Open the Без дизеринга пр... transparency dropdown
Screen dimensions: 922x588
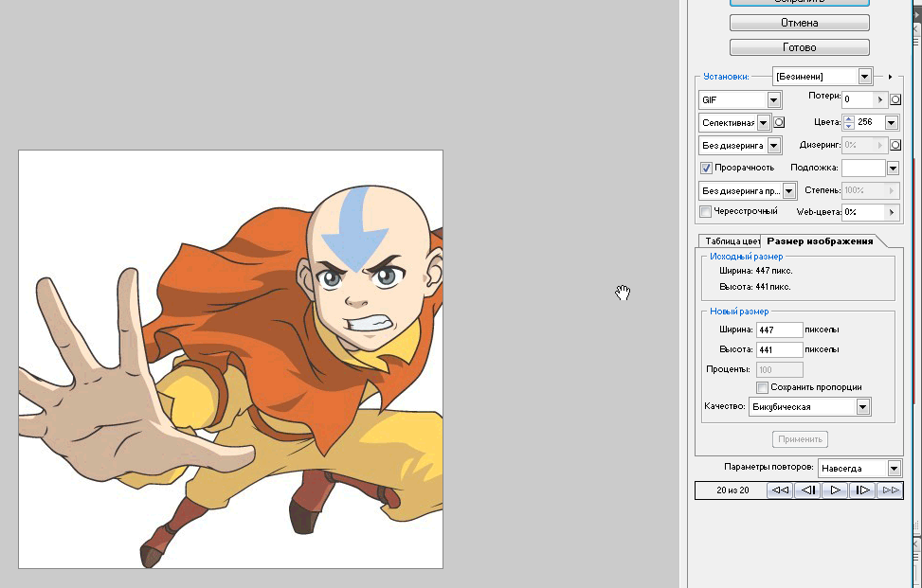pyautogui.click(x=789, y=191)
